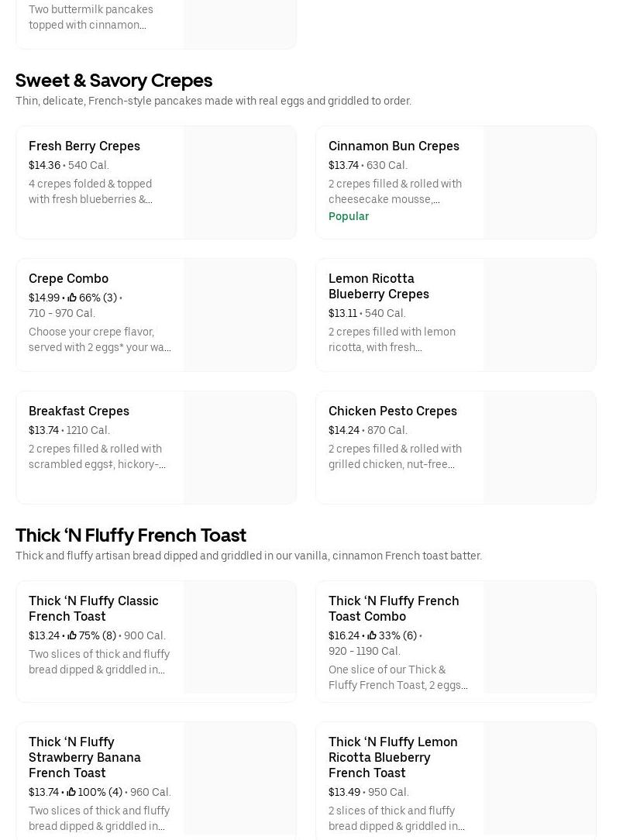Click the Sweet & Savory Crepes heading

114,81
